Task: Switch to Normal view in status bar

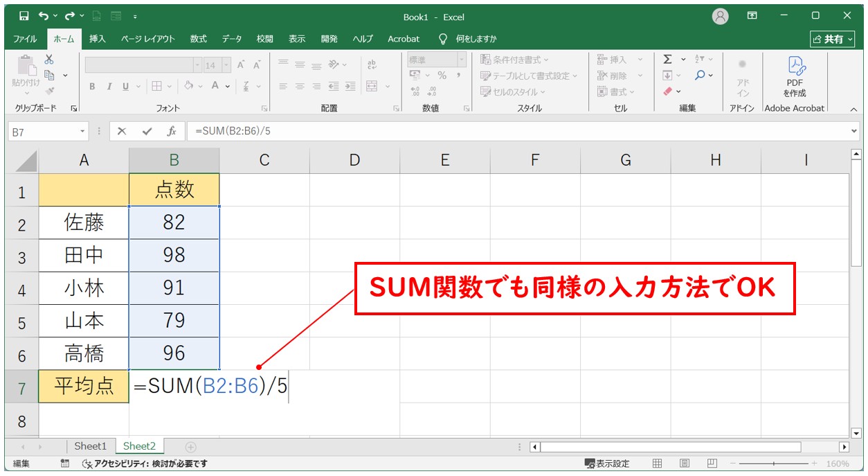Action: [658, 464]
